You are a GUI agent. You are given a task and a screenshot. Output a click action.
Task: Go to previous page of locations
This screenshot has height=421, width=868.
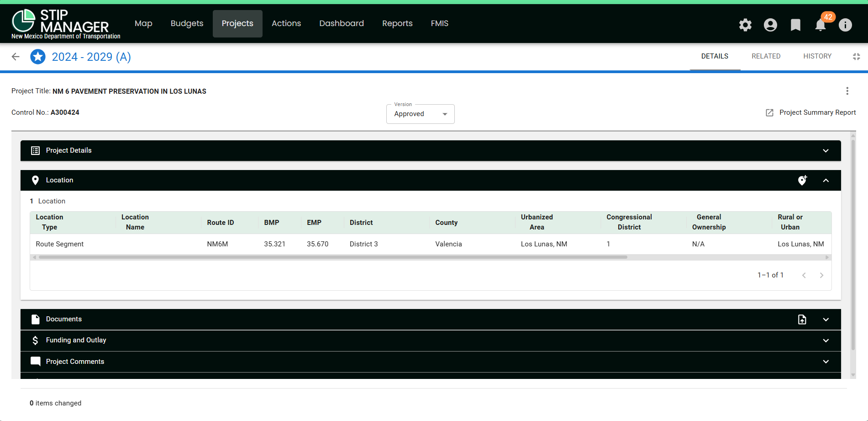tap(804, 275)
